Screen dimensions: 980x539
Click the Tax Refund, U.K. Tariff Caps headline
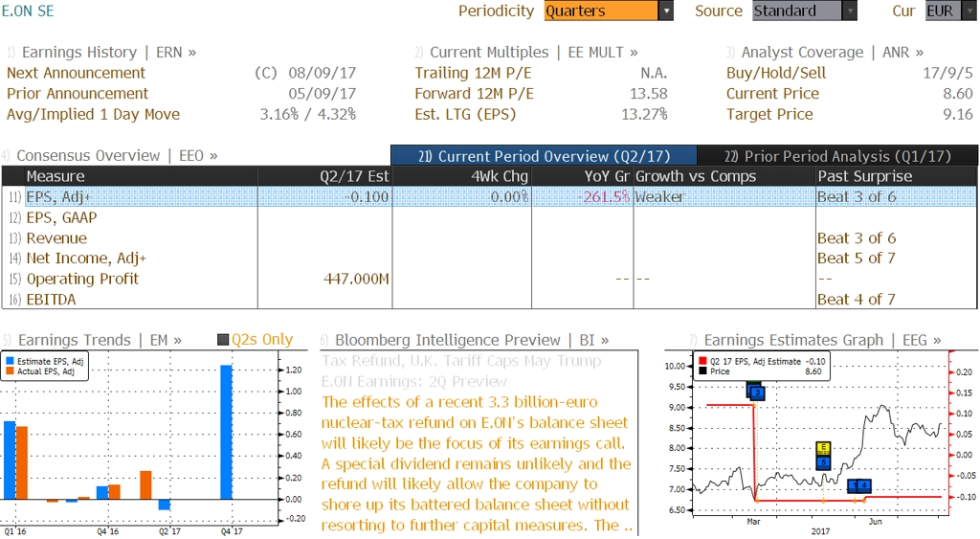pos(461,371)
